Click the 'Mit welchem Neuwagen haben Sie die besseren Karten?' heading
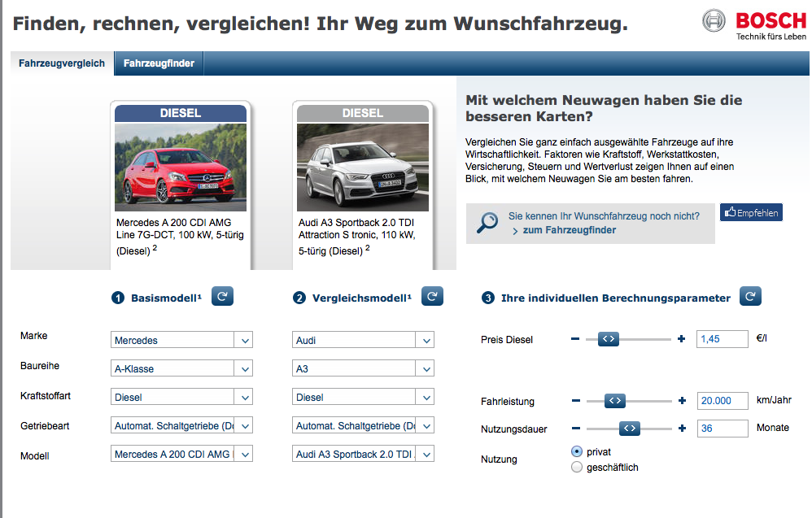This screenshot has width=812, height=518. (x=604, y=108)
